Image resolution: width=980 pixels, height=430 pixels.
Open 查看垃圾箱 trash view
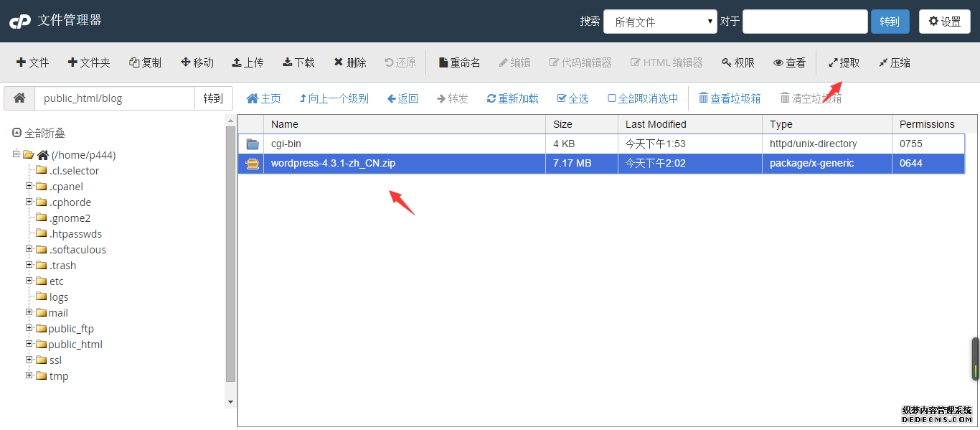coord(730,98)
